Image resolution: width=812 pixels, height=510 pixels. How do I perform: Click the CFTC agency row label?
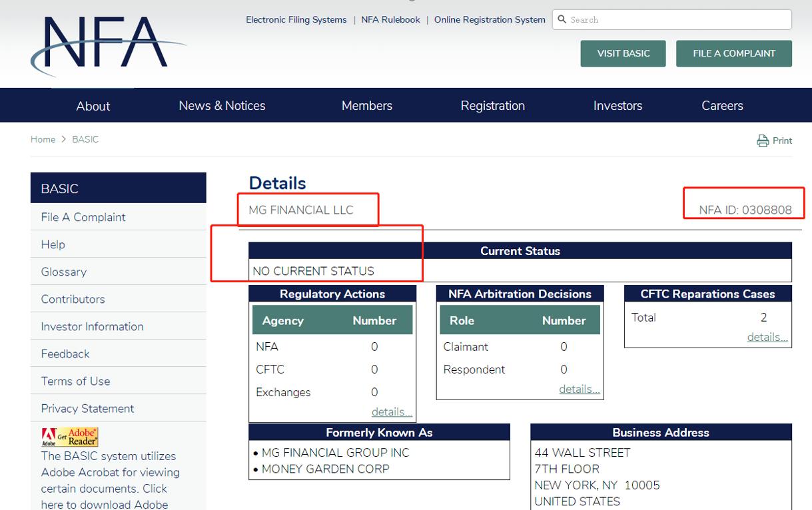click(x=270, y=370)
